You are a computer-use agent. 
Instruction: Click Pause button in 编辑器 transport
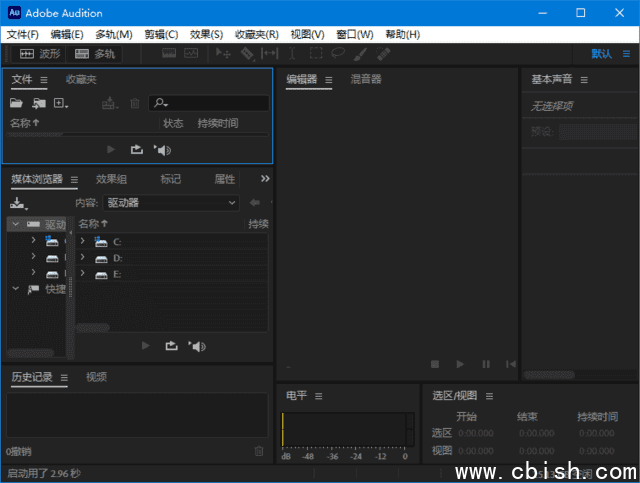pyautogui.click(x=486, y=364)
